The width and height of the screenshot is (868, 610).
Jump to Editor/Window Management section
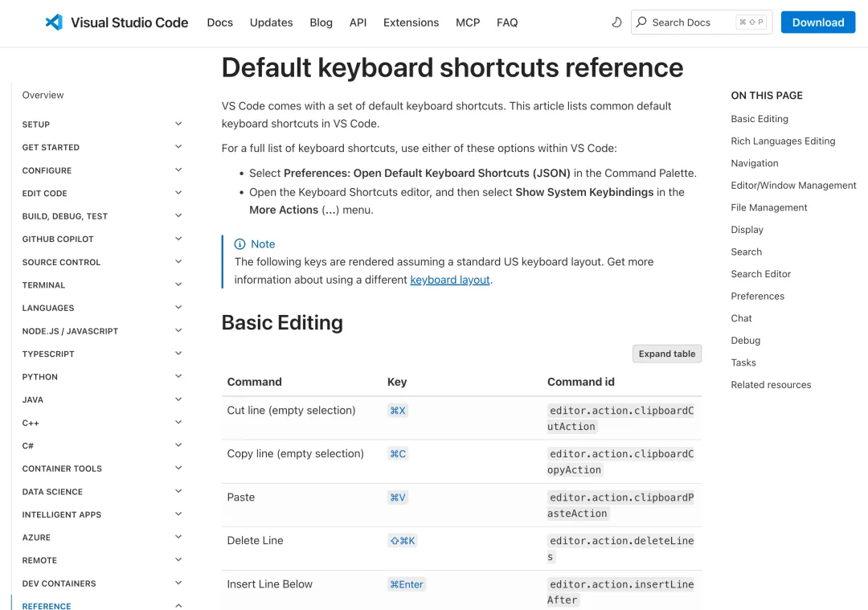click(x=793, y=186)
